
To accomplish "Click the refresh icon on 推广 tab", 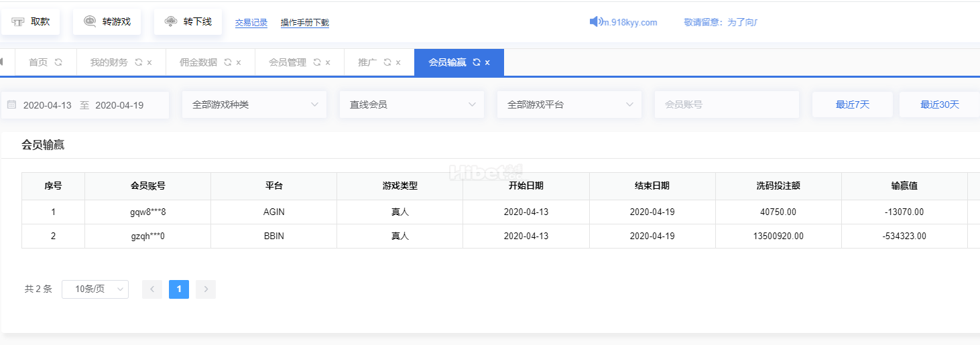I will pos(387,62).
